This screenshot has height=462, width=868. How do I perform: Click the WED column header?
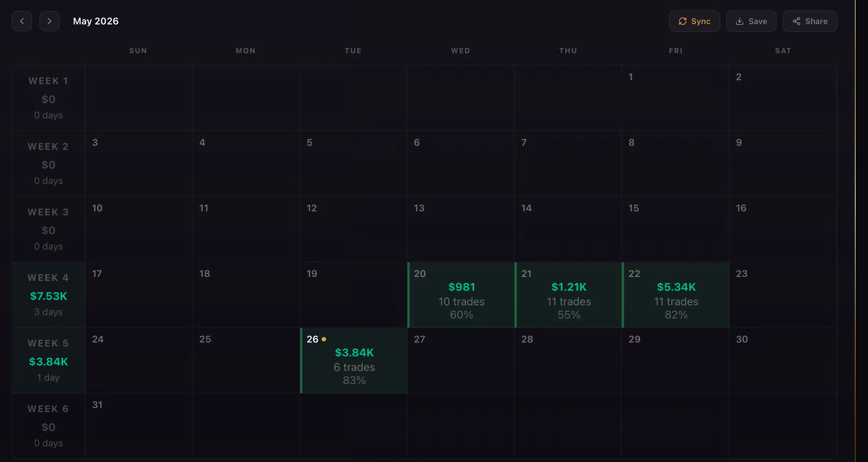click(x=461, y=51)
